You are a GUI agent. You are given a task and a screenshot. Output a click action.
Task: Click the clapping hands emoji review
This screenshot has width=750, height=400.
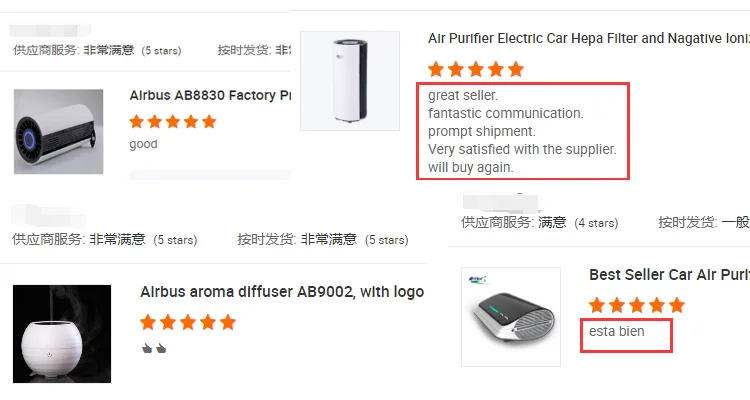point(153,348)
